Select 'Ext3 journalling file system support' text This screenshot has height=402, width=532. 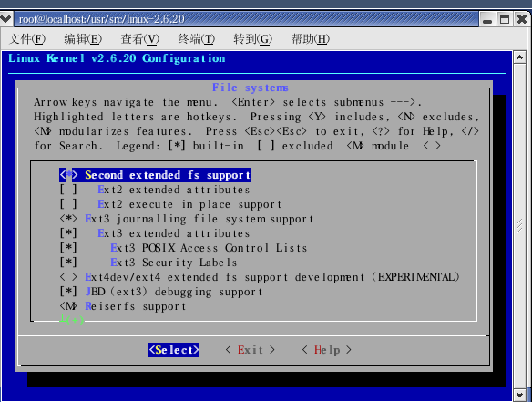pyautogui.click(x=199, y=219)
